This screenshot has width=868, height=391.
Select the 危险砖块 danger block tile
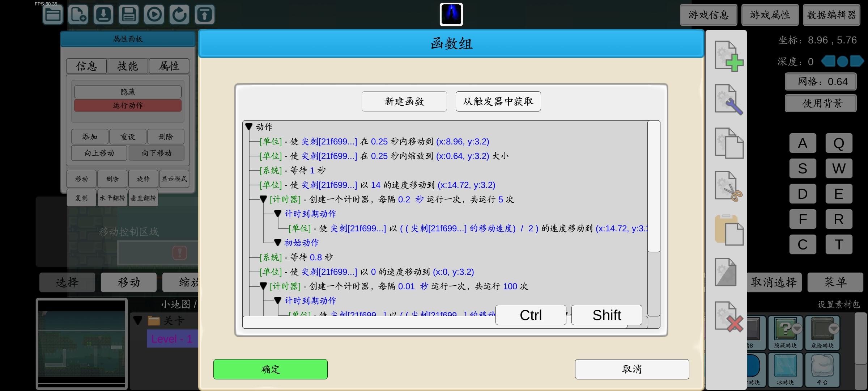point(822,332)
